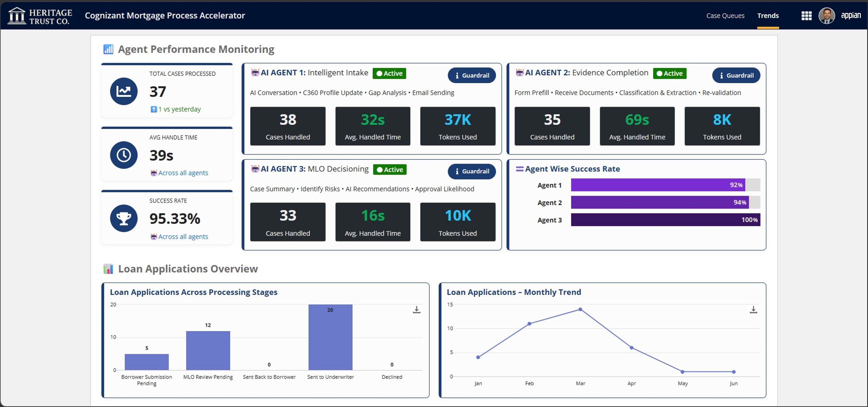Click the May data point on trend line
Screen dimensions: 868x407
coord(682,372)
